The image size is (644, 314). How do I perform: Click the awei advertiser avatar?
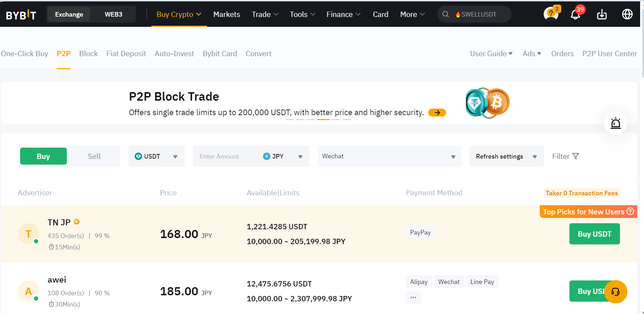pyautogui.click(x=29, y=291)
